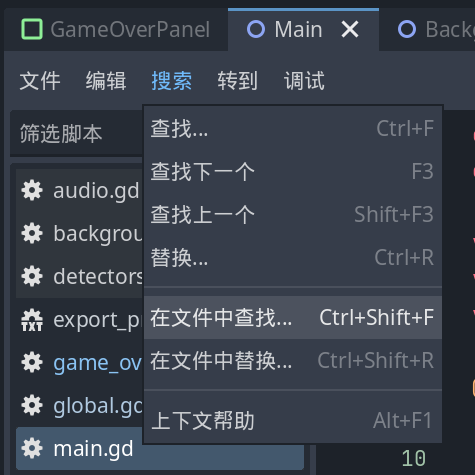475x475 pixels.
Task: Click the gear icon next to global.gd
Action: (x=32, y=406)
